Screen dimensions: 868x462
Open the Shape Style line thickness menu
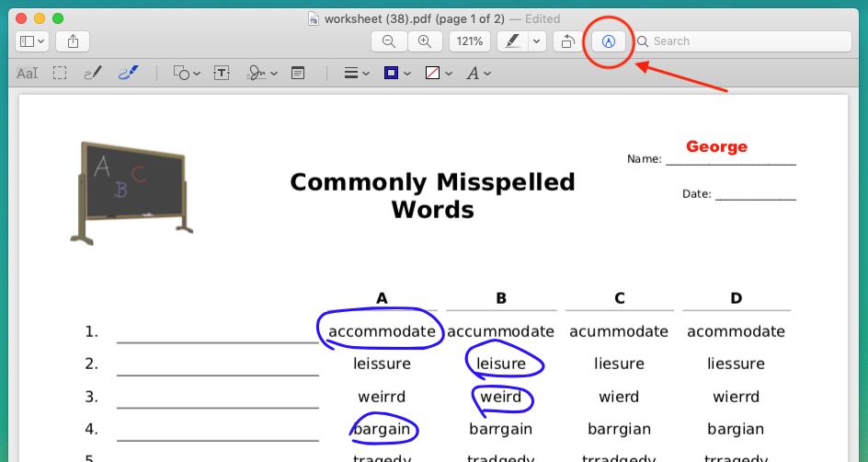(357, 73)
